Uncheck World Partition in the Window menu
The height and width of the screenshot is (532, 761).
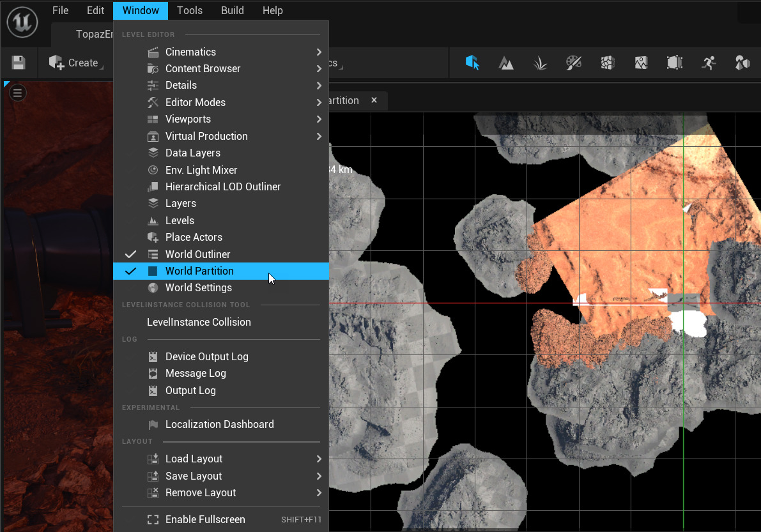[199, 271]
